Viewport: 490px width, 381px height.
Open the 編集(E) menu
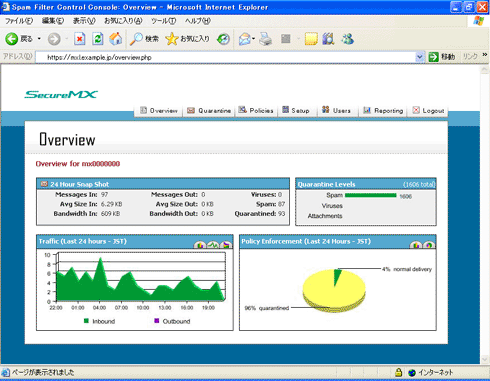click(x=53, y=21)
